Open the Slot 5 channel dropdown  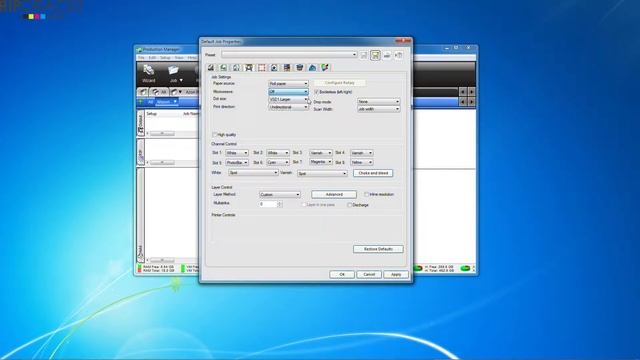237,162
